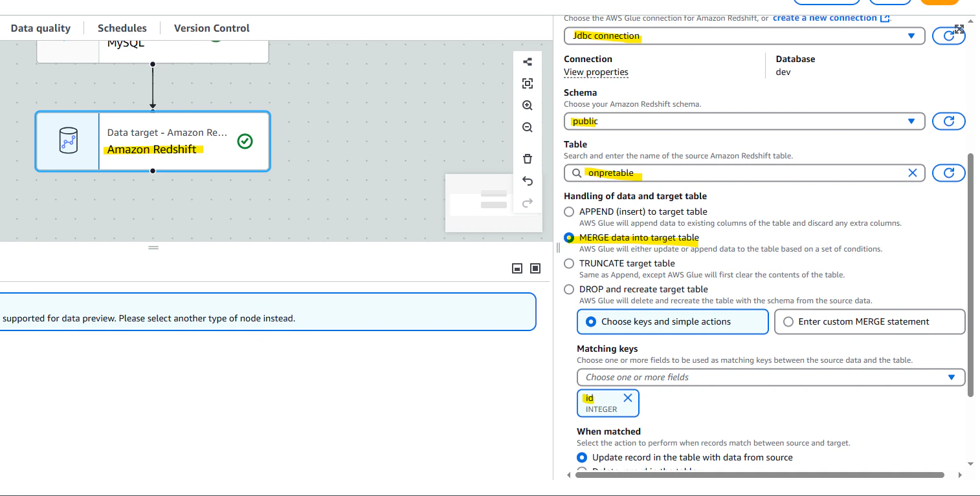Viewport: 980px width, 496px height.
Task: Click the down scroll arrow of properties panel
Action: coord(970,463)
